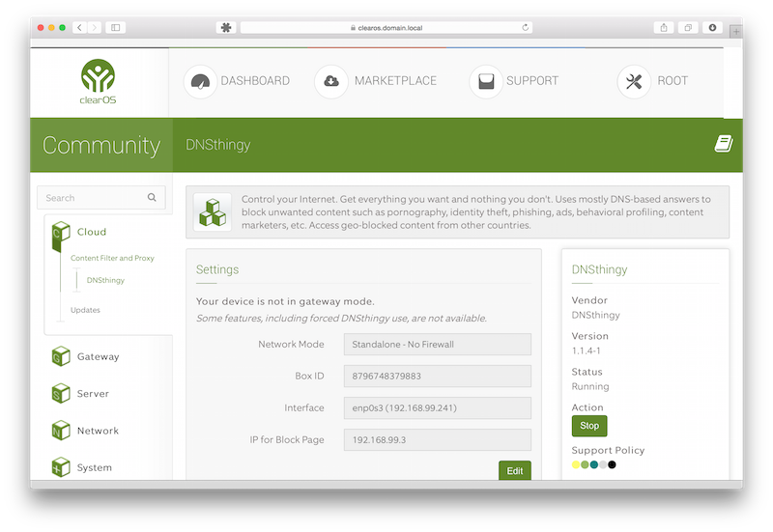Go forward in the browser

[95, 28]
